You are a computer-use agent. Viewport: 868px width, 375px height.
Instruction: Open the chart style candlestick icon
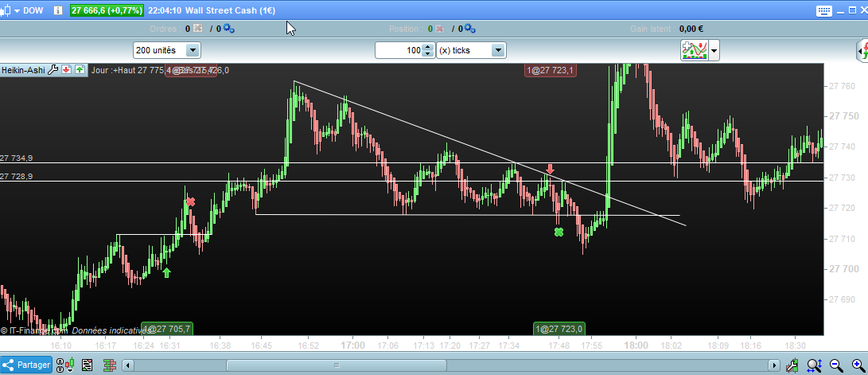[x=5, y=10]
